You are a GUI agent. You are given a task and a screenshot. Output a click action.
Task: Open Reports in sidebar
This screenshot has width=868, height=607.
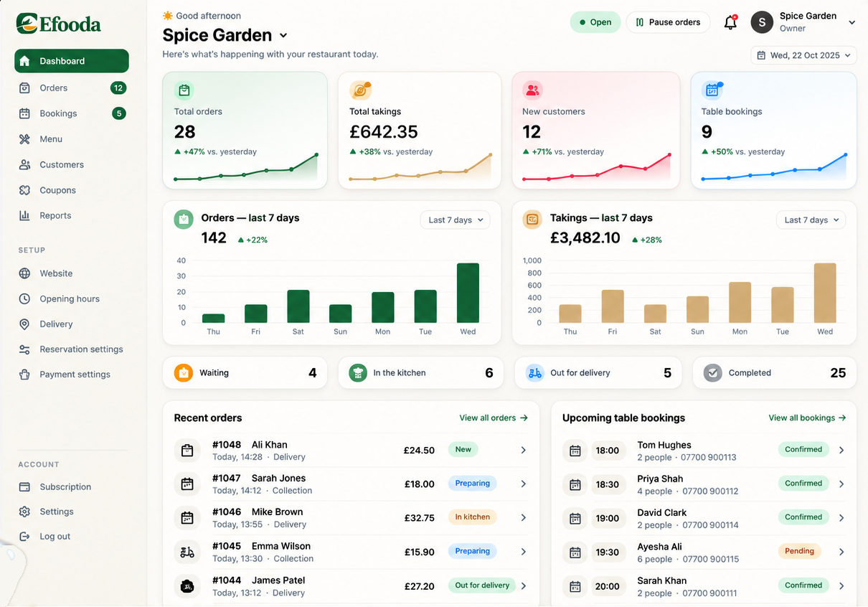[x=72, y=215]
